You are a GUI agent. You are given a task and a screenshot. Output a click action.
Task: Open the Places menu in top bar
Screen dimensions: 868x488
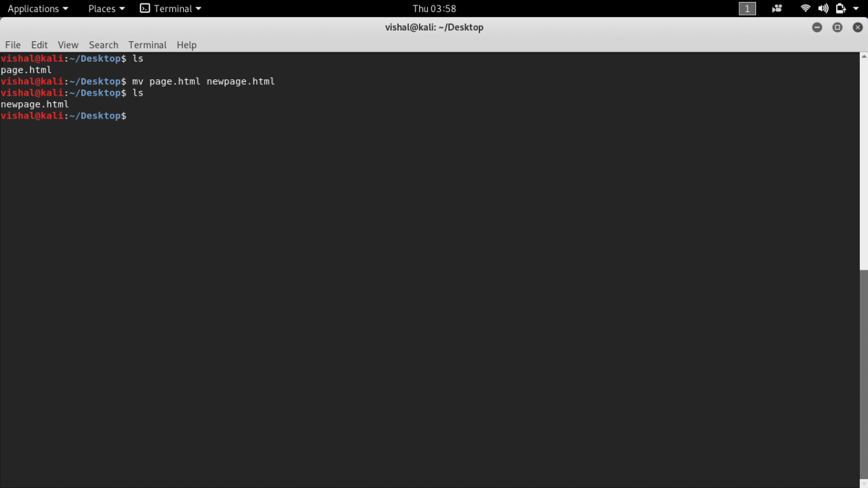(x=106, y=9)
